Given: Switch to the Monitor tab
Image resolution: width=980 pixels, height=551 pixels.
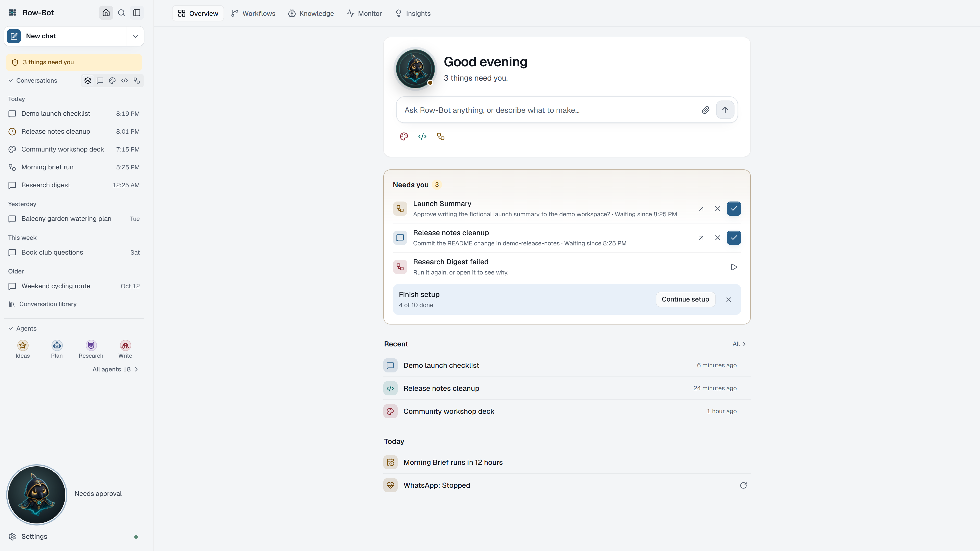Looking at the screenshot, I should [x=364, y=13].
